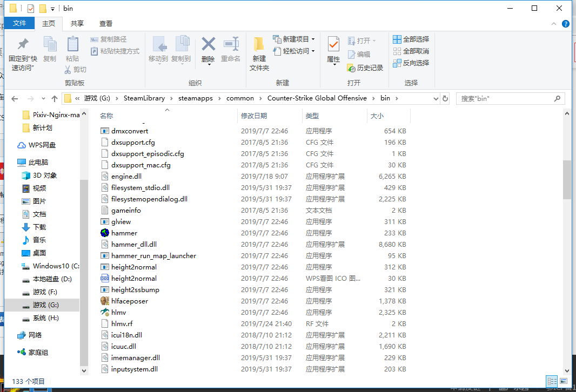Open the File tab
The image size is (576, 392).
[19, 24]
